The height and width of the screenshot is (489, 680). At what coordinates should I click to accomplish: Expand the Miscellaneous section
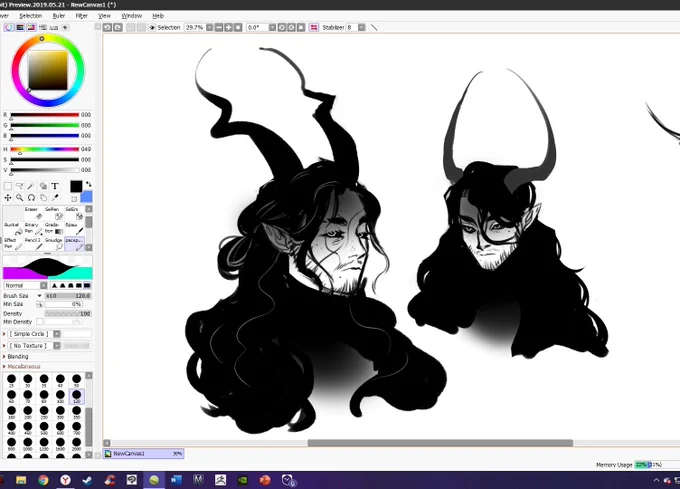(23, 367)
